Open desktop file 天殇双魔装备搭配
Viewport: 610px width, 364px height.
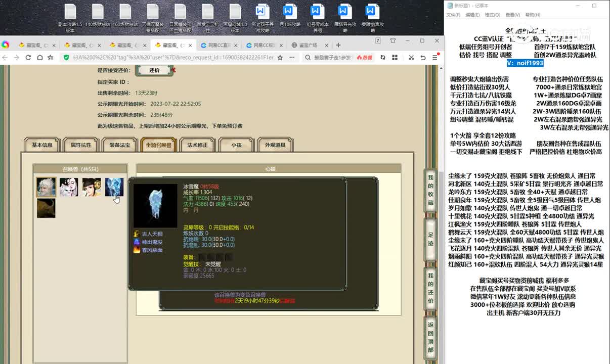click(153, 18)
